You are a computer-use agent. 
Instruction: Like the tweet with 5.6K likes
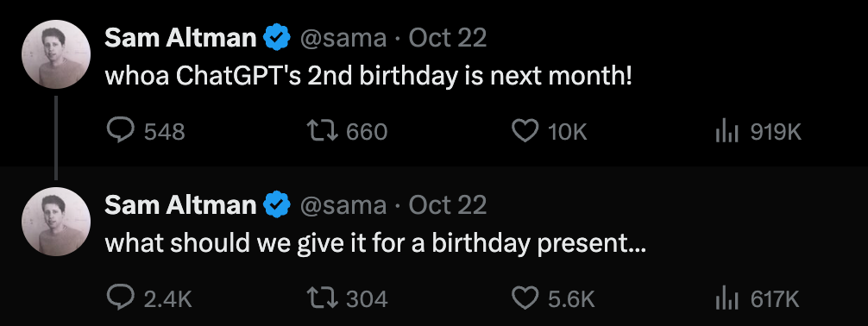525,298
